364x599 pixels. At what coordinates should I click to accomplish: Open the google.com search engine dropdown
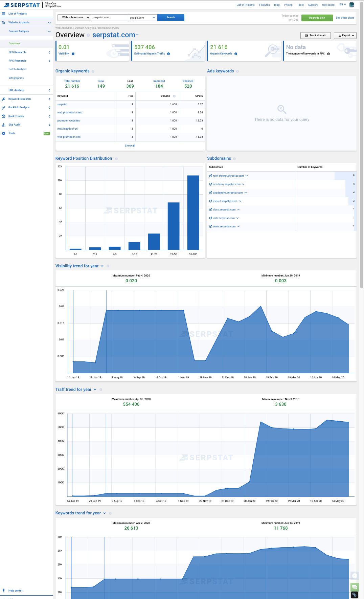[x=142, y=18]
